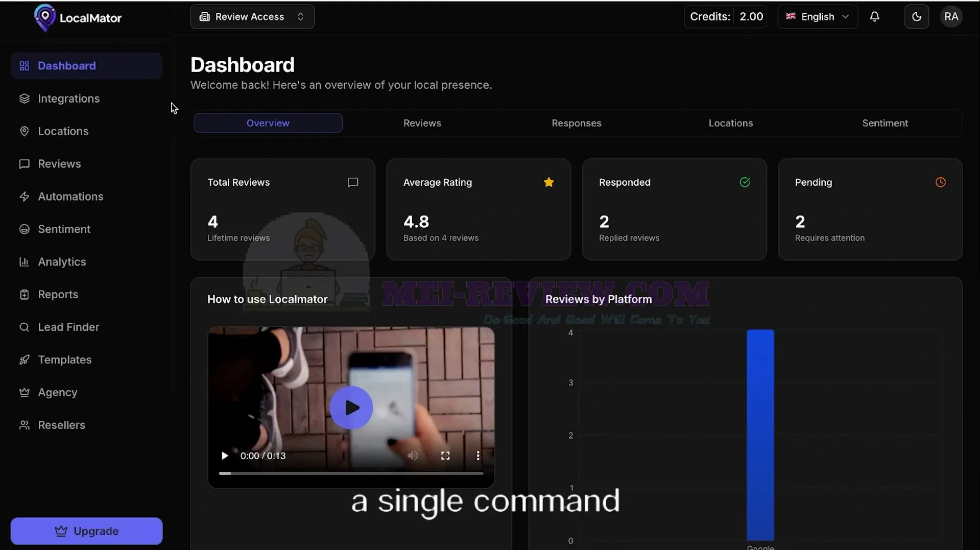Open the RA user avatar menu

951,17
